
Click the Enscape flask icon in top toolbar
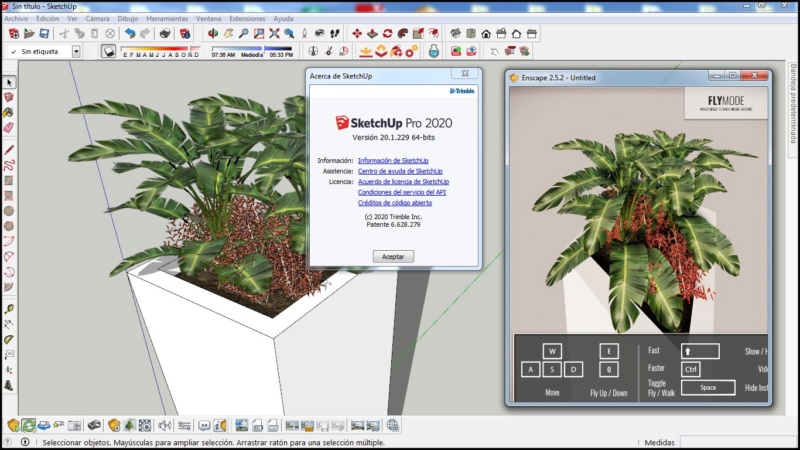(434, 51)
